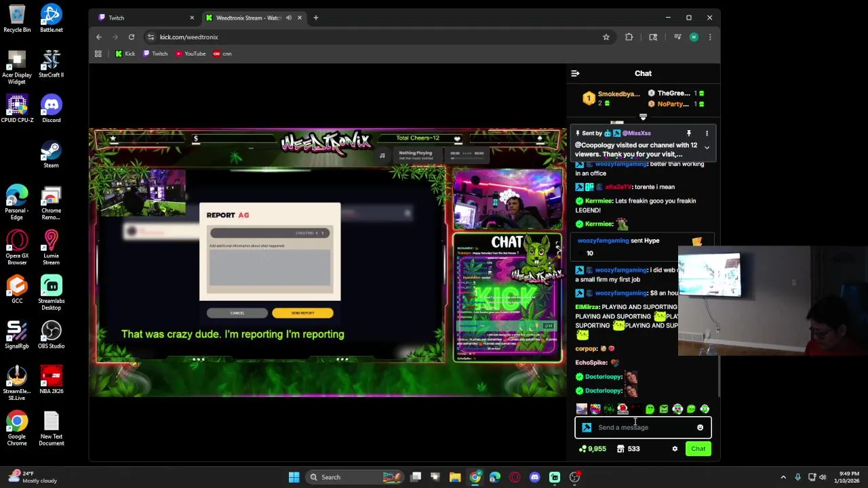Screen dimensions: 868x488
Task: Focus the Send a message field
Action: tap(643, 428)
